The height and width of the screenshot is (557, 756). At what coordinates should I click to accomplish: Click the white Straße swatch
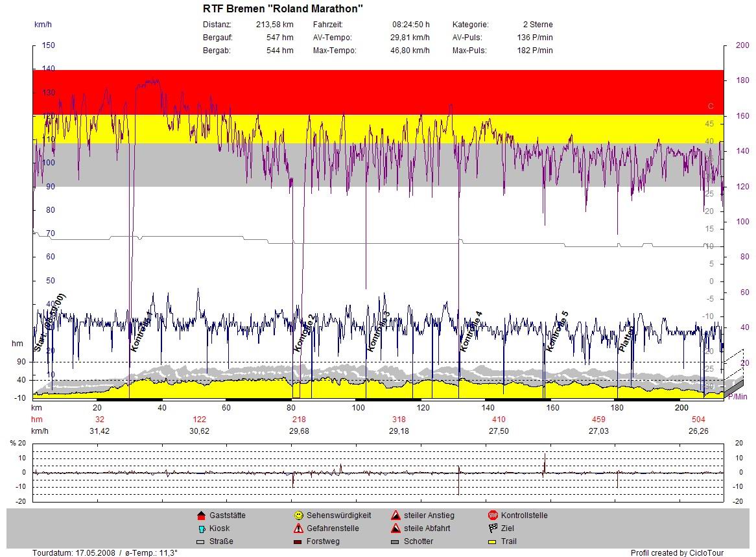coord(200,541)
